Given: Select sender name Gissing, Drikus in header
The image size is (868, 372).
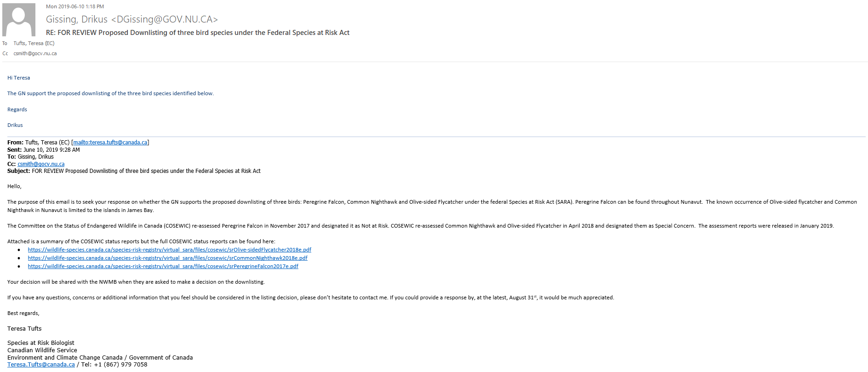Looking at the screenshot, I should pos(76,19).
